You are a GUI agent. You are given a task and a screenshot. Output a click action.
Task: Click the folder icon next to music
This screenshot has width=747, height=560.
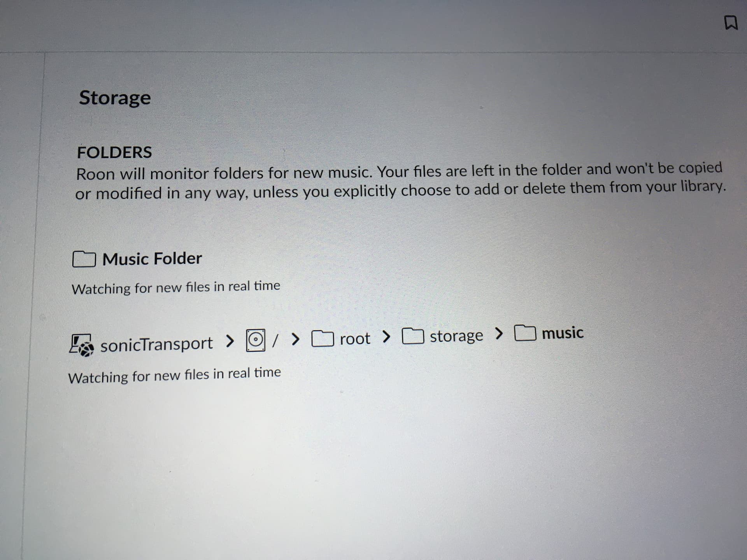pyautogui.click(x=525, y=333)
